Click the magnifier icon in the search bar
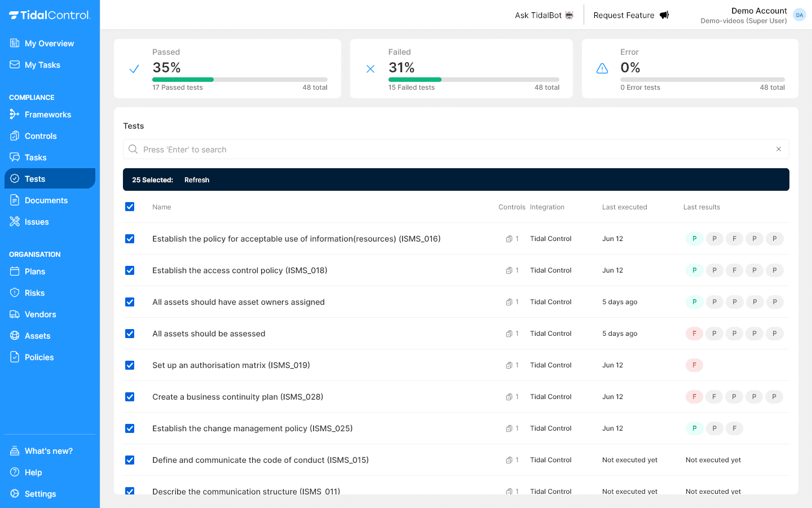Image resolution: width=812 pixels, height=508 pixels. click(133, 149)
